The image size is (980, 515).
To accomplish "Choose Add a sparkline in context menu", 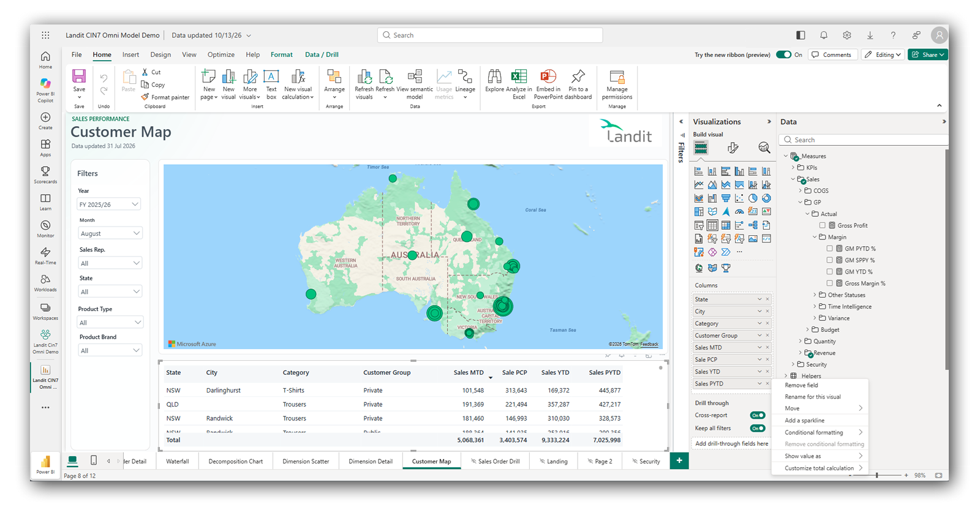I will point(820,421).
